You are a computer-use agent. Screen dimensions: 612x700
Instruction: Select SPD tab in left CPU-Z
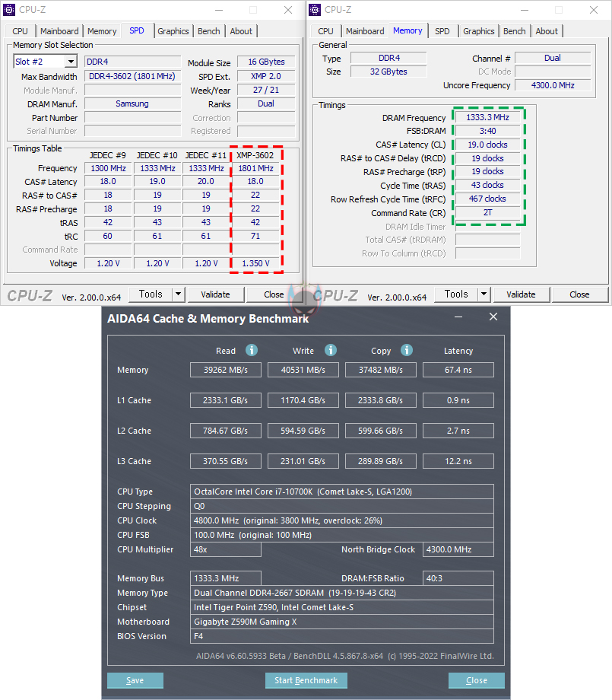(137, 30)
